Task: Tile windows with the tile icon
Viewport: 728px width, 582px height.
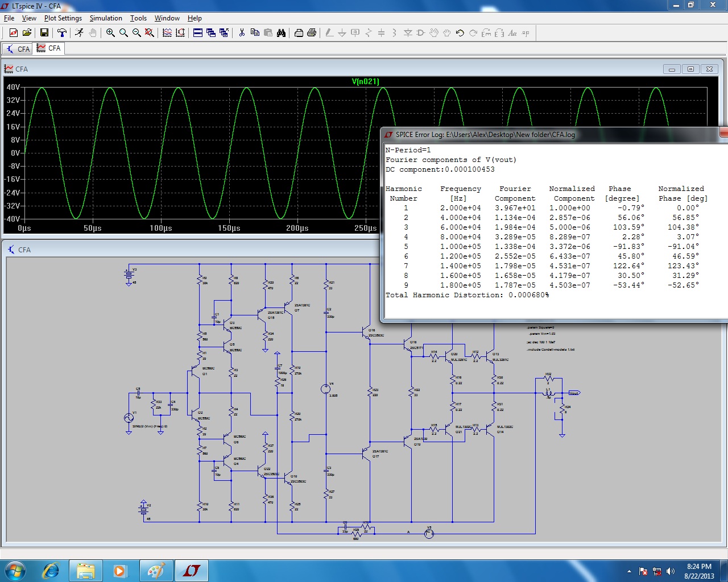Action: pyautogui.click(x=198, y=33)
